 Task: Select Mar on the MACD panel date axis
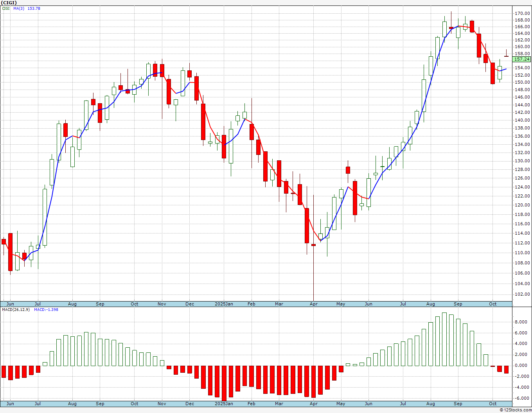click(279, 404)
